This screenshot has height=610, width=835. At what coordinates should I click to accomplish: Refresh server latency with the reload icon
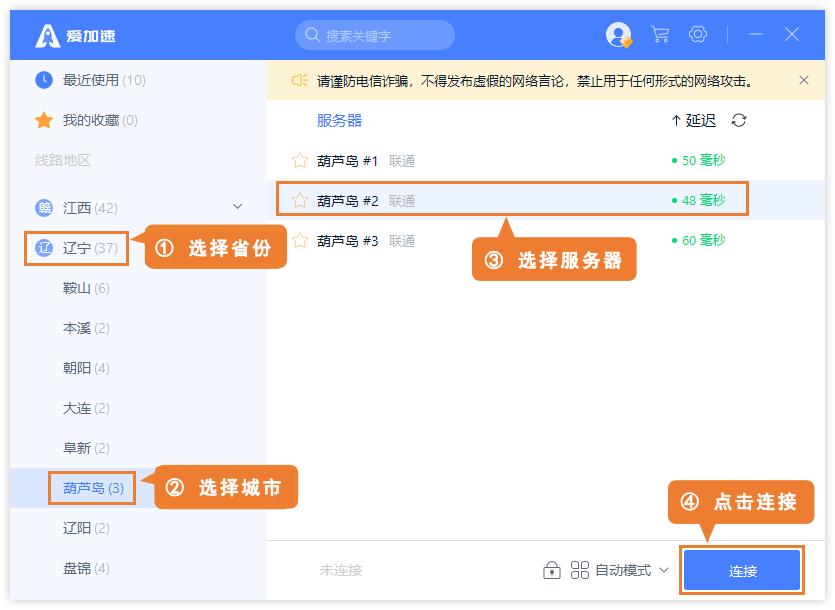click(739, 121)
